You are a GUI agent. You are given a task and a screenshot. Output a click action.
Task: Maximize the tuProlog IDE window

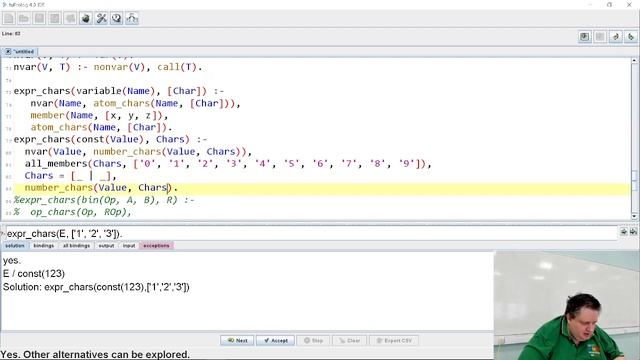pyautogui.click(x=609, y=4)
